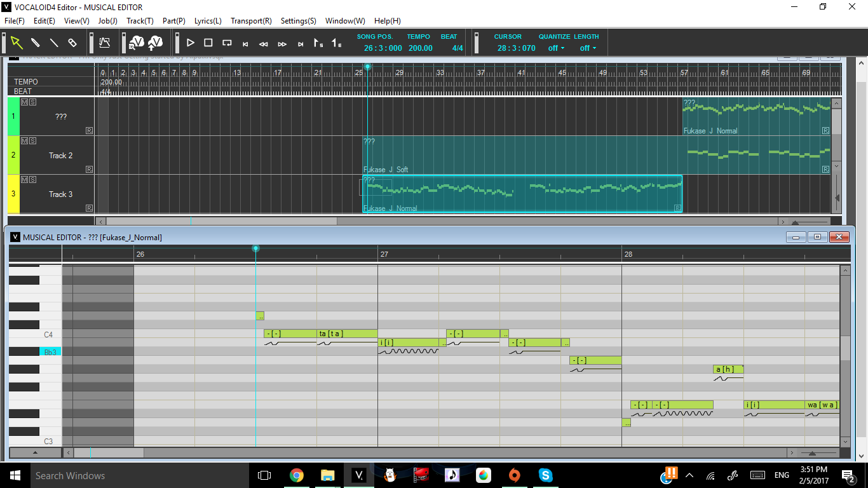Toggle the R button on Track 3 header
This screenshot has width=868, height=488.
(89, 208)
